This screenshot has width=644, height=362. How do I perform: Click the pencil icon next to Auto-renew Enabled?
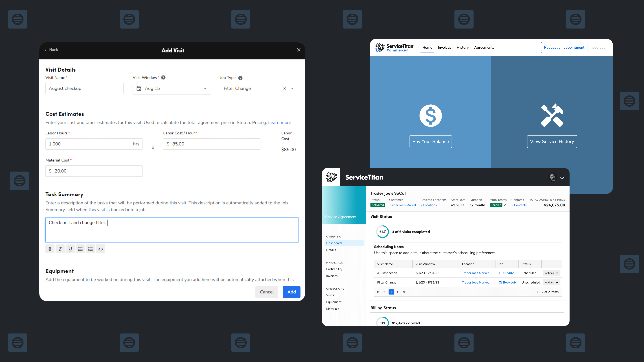coord(505,205)
